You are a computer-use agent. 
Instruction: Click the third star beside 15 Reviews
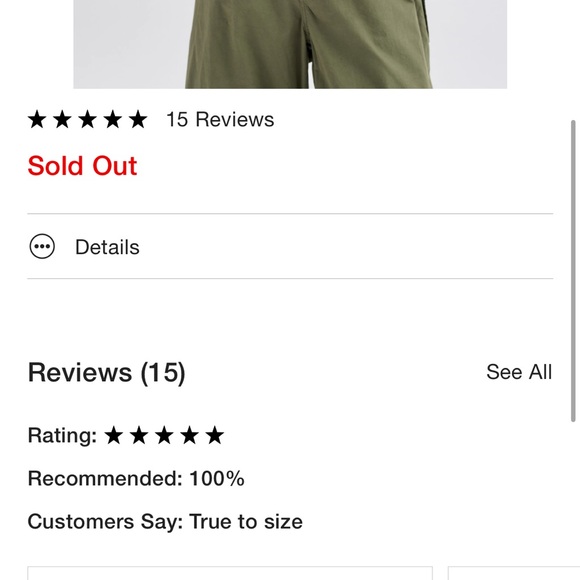pos(88,119)
